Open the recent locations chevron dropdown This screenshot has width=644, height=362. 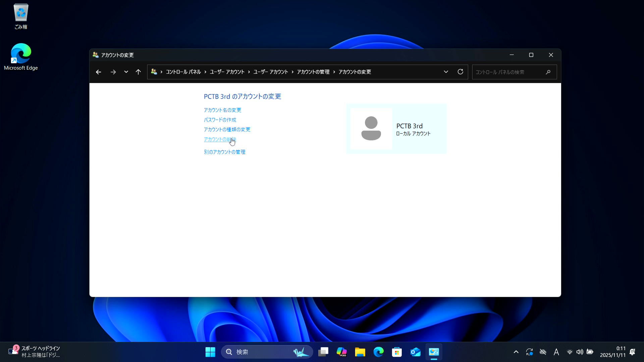click(x=126, y=72)
